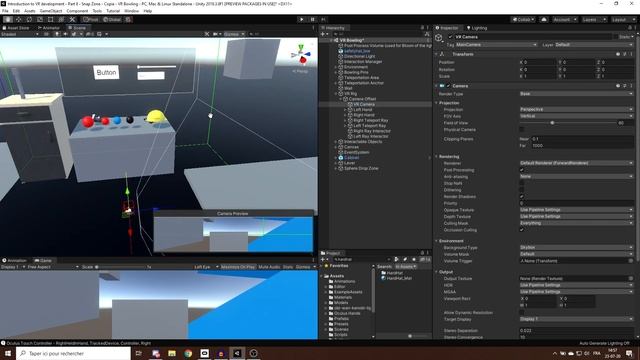This screenshot has width=640, height=360.
Task: Open the GameObject menu
Action: click(51, 11)
